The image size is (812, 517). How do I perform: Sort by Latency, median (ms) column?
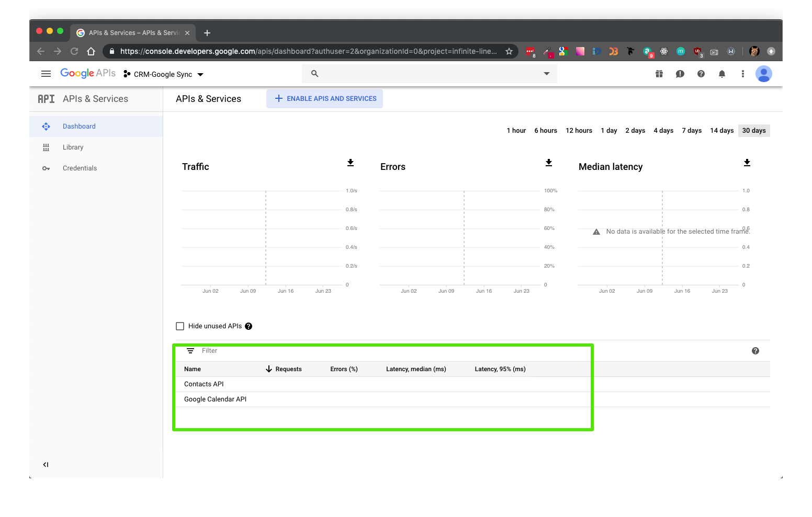[x=416, y=369]
